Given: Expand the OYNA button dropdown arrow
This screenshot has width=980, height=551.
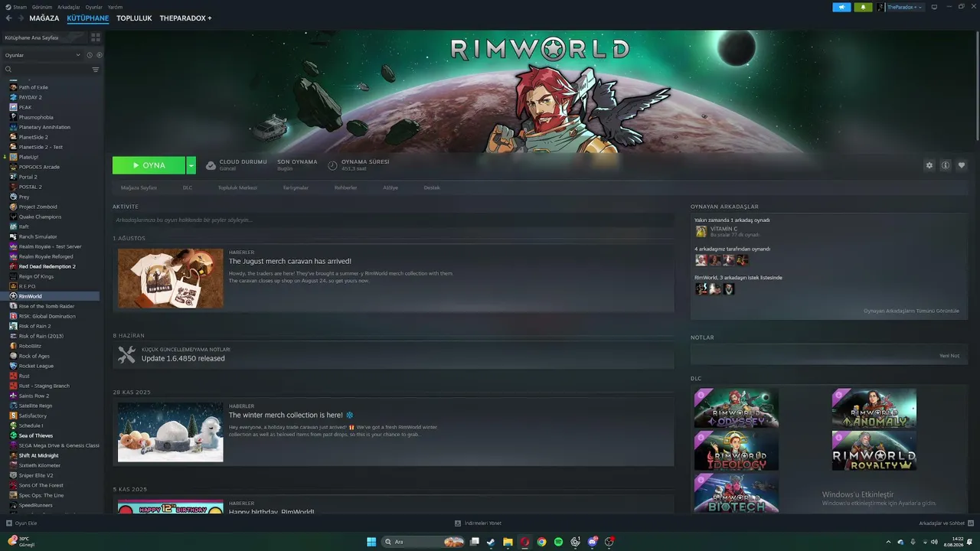Looking at the screenshot, I should 191,165.
